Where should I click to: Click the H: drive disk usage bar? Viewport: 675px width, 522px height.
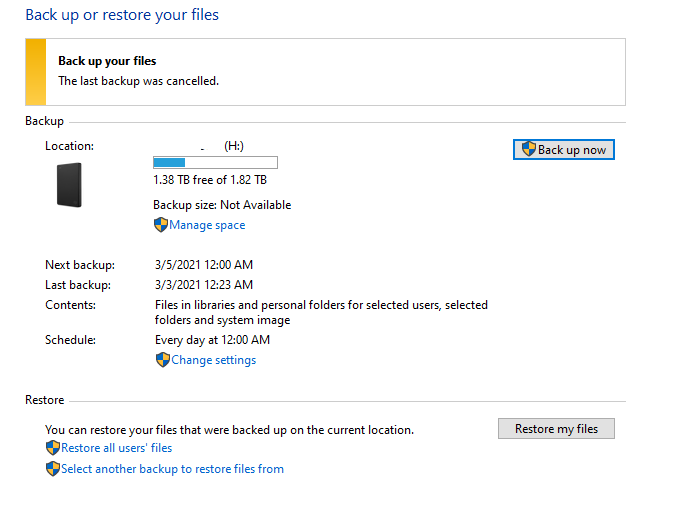215,162
